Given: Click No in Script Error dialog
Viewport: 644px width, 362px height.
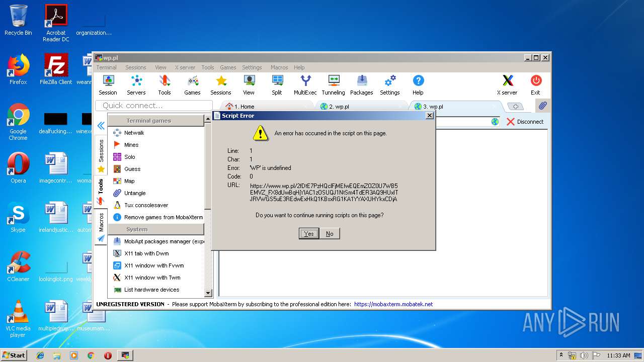Looking at the screenshot, I should (x=330, y=233).
